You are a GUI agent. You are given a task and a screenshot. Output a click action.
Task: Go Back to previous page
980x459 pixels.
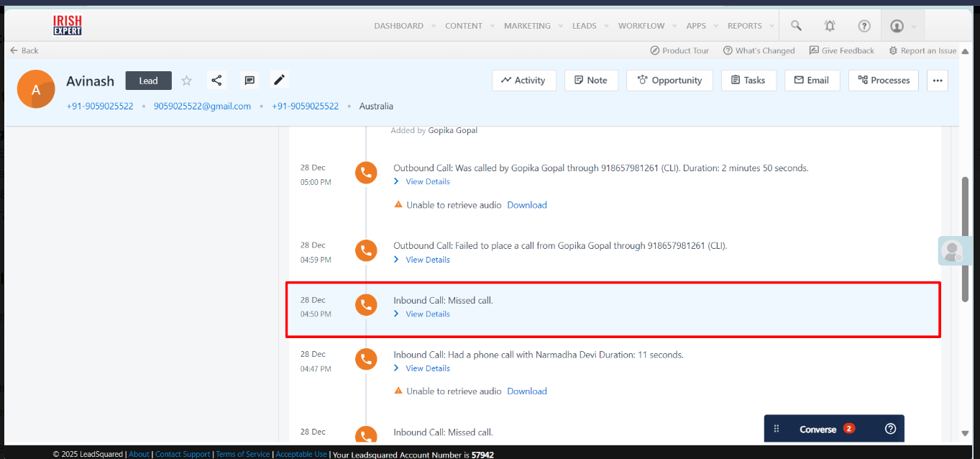tap(24, 50)
